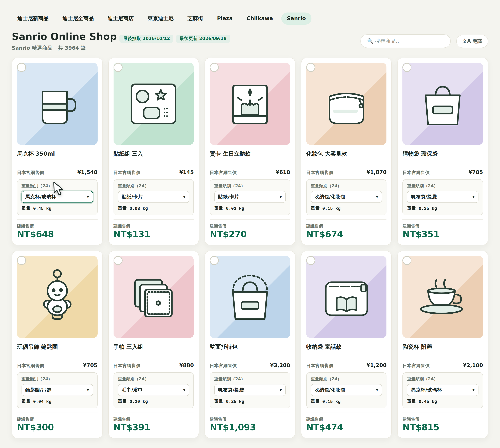Check the 手帕 三入組 selection circle
The image size is (500, 448).
(118, 260)
